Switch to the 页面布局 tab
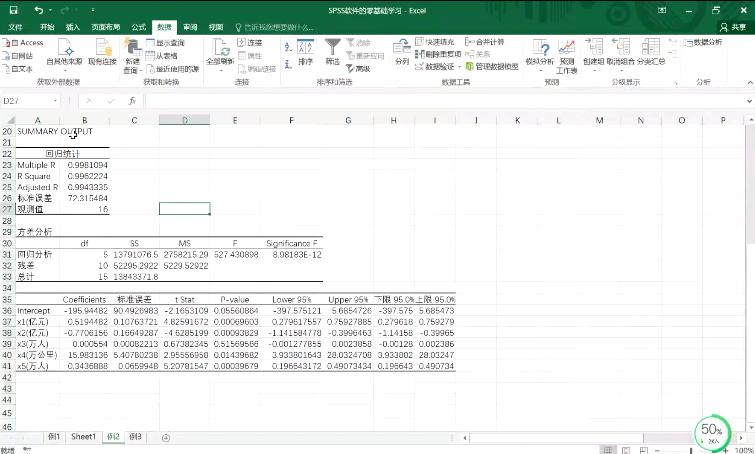The height and width of the screenshot is (454, 755). click(x=105, y=27)
